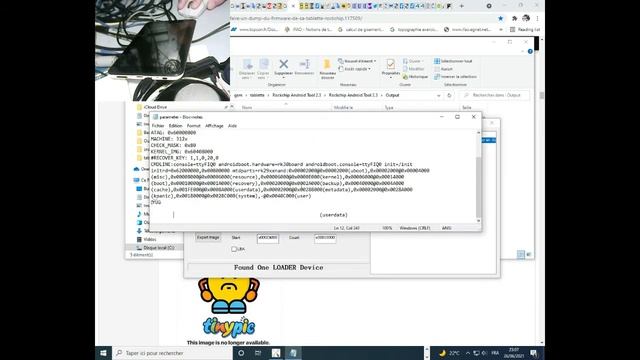Click the Found One LOADER Device status text

pos(278,268)
